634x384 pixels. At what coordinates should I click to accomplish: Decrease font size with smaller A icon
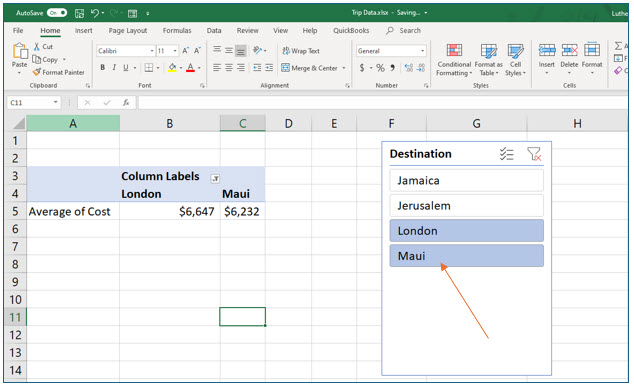coord(197,51)
